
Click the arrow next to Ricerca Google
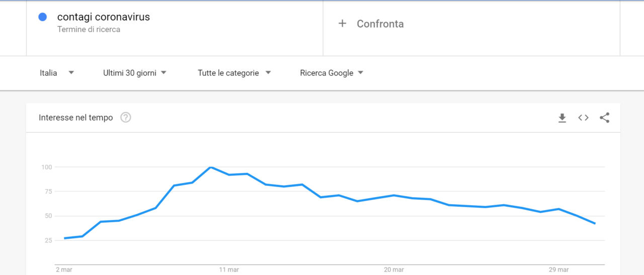(x=360, y=73)
